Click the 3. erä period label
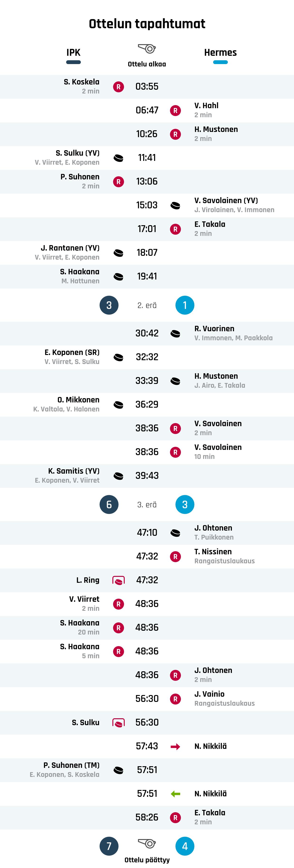This screenshot has height=868, width=294. click(x=147, y=505)
